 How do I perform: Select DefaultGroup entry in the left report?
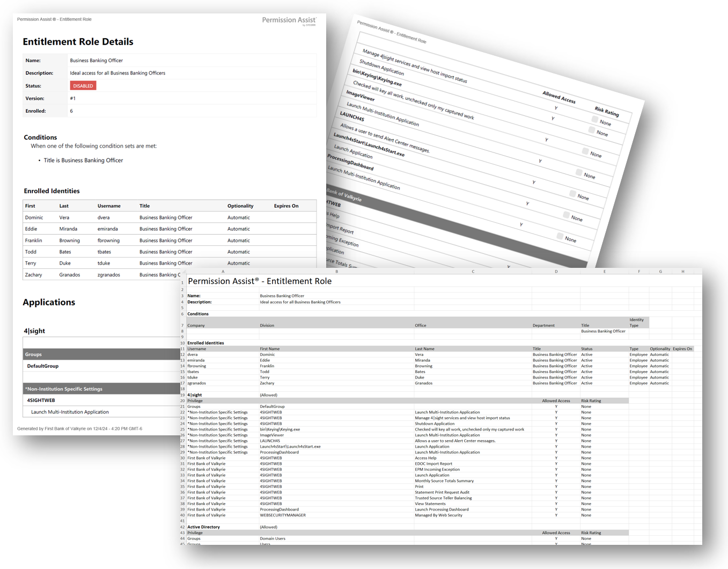tap(43, 366)
